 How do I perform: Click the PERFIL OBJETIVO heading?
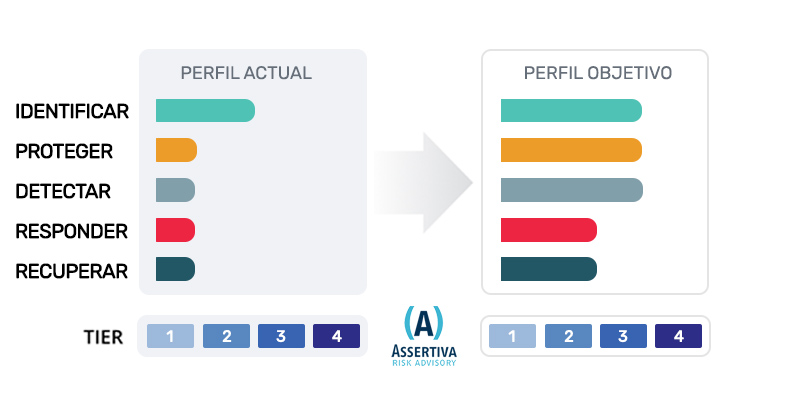tap(598, 73)
